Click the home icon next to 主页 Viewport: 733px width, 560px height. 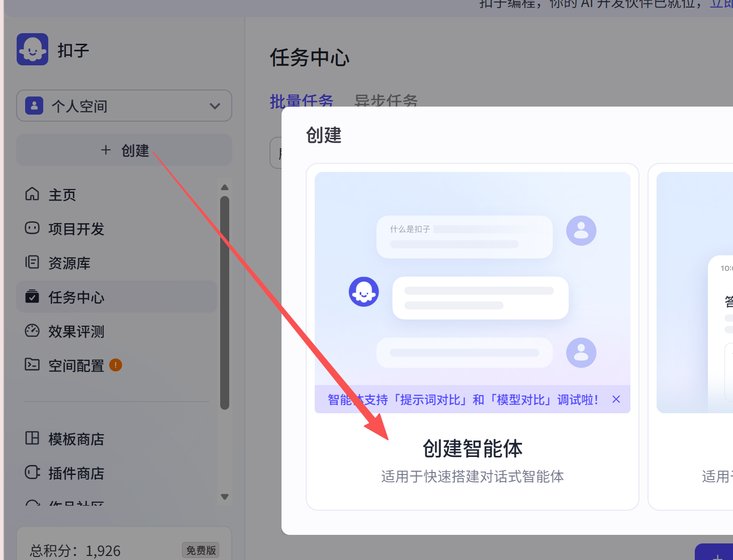(32, 194)
